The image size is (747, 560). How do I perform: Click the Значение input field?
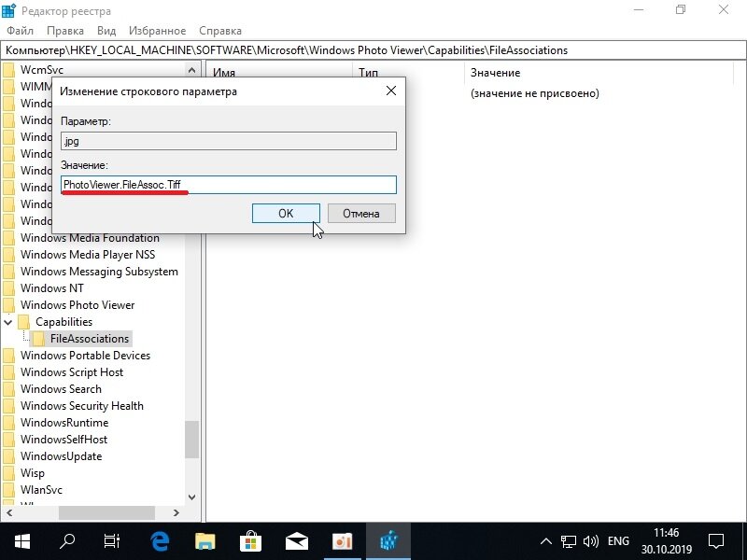(229, 185)
